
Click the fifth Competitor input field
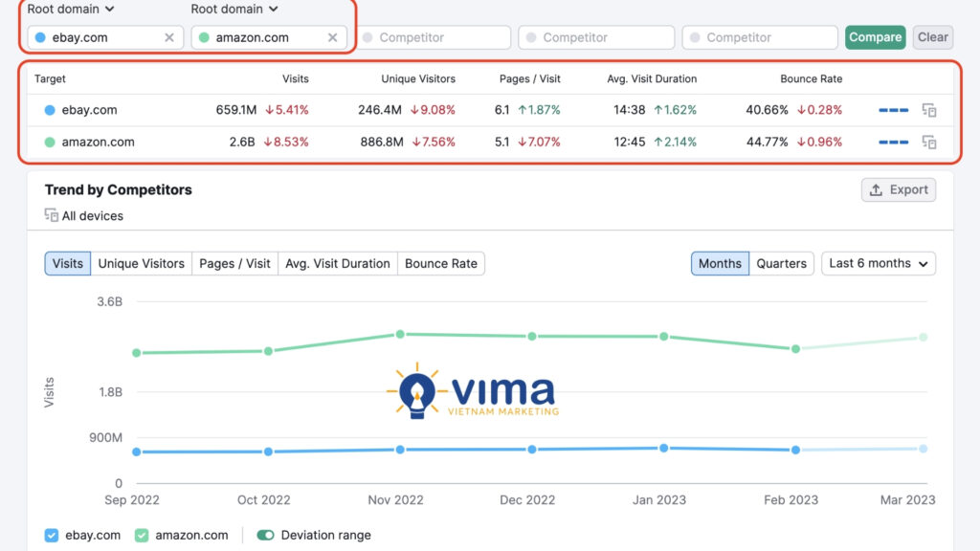pos(760,37)
